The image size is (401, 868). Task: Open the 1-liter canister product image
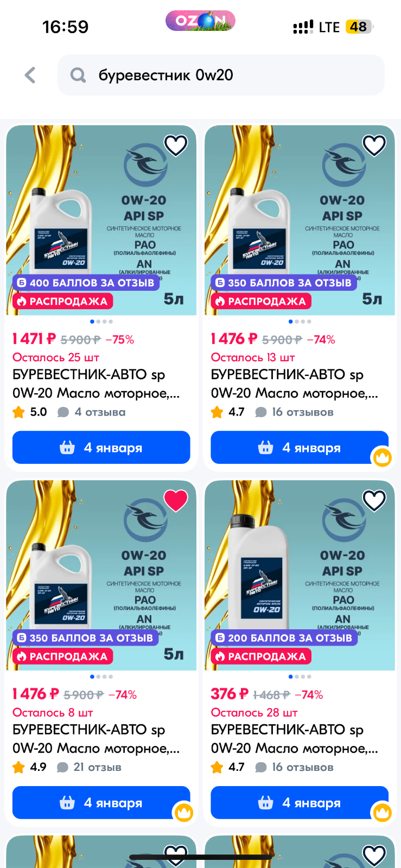click(x=300, y=575)
